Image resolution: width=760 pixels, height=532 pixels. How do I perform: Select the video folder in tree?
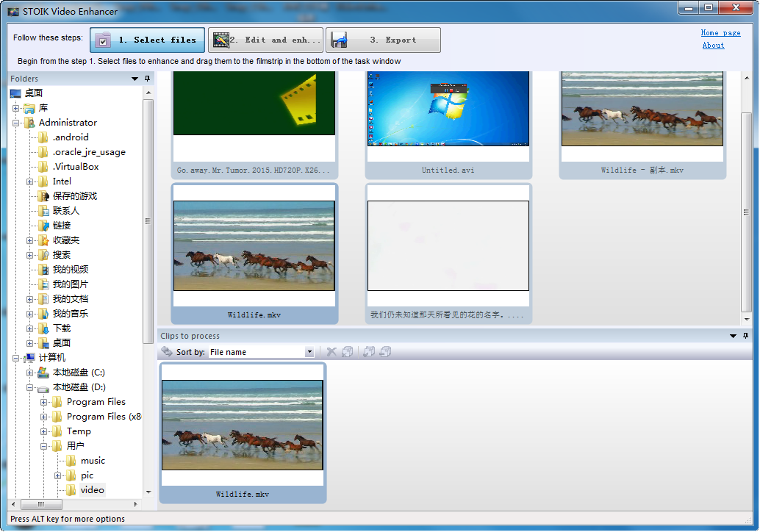93,490
